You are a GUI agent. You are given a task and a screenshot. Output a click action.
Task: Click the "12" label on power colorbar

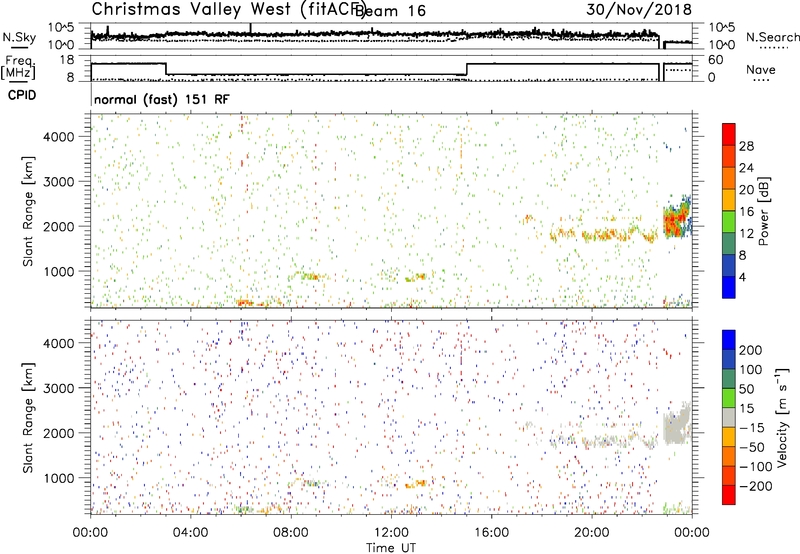[x=746, y=234]
